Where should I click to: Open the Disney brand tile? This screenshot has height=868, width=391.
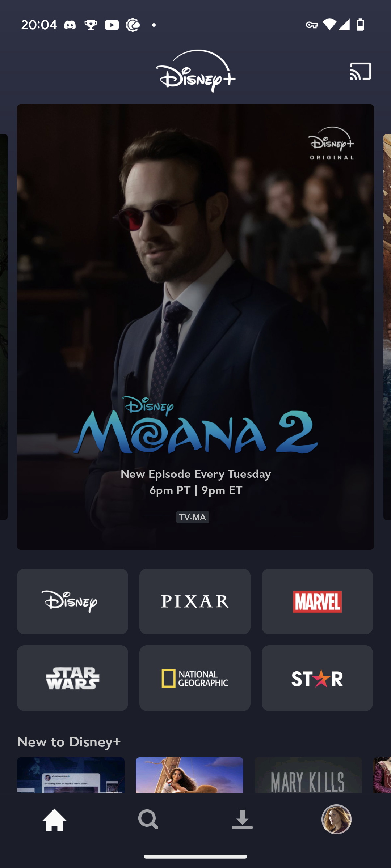tap(72, 601)
